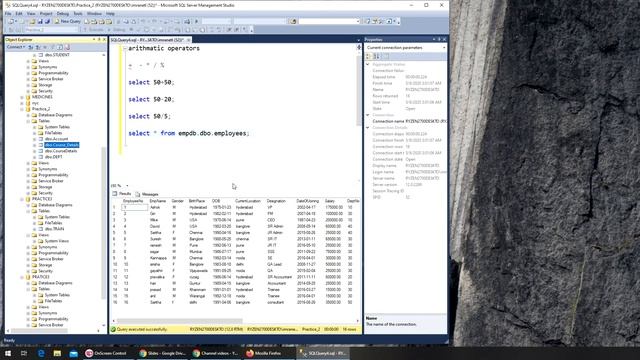Switch to the Messages tab
This screenshot has height=360, width=640.
click(147, 194)
